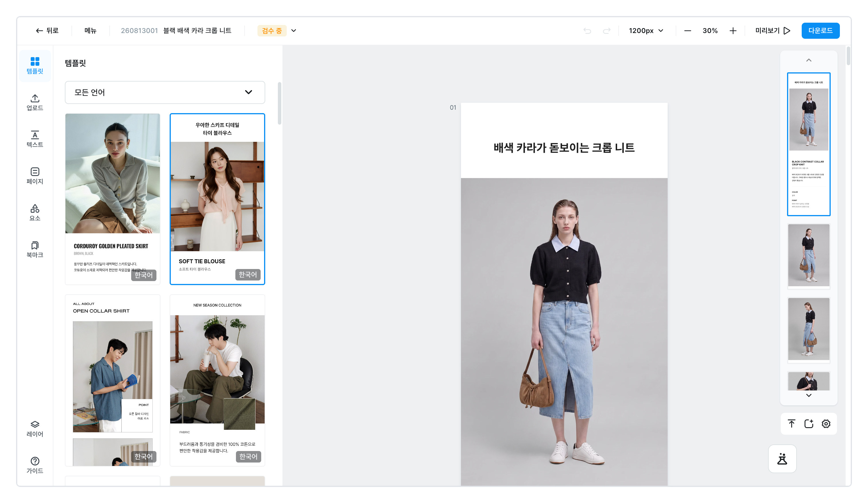This screenshot has width=868, height=503.
Task: Click the scroll-to-top arrow icon
Action: point(791,423)
